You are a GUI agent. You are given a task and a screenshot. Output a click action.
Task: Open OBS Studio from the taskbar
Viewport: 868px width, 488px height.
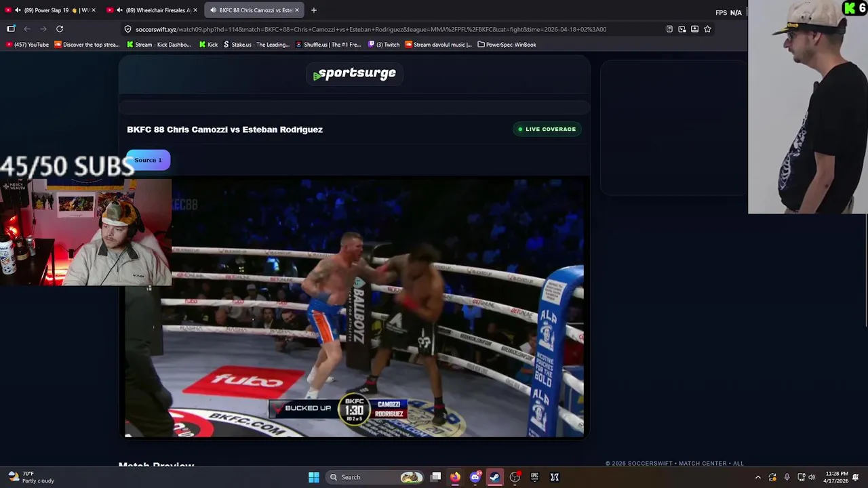point(515,477)
